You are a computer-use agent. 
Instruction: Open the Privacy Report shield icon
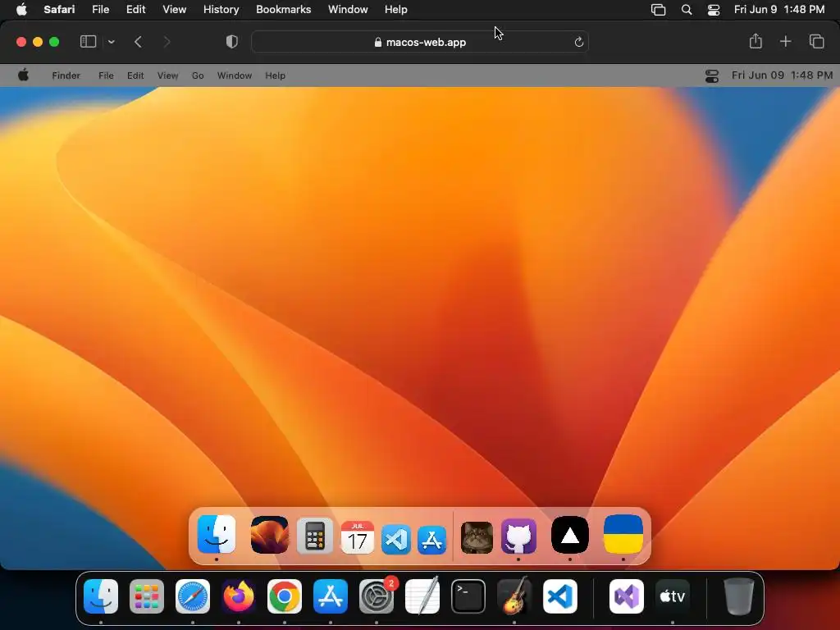[x=232, y=42]
